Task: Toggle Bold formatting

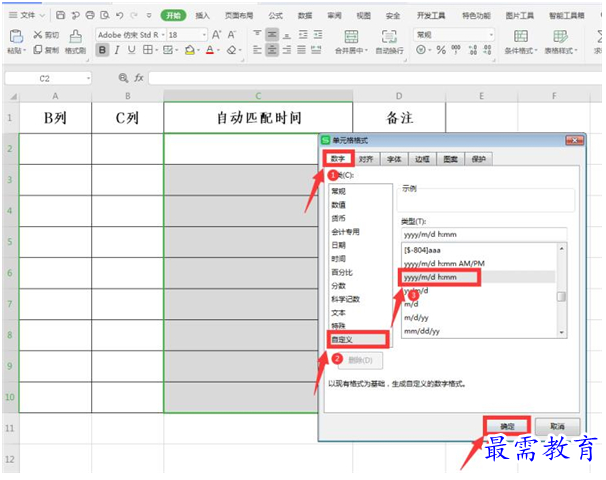Action: coord(102,50)
